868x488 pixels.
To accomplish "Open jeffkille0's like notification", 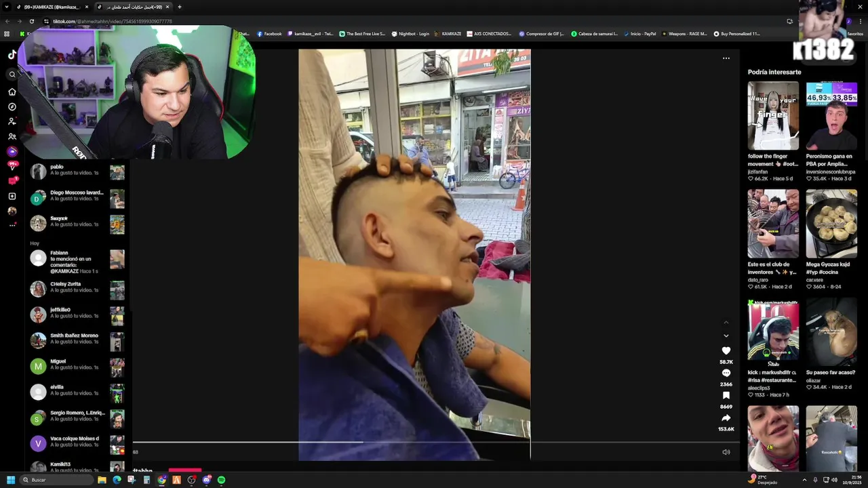I will coord(77,315).
